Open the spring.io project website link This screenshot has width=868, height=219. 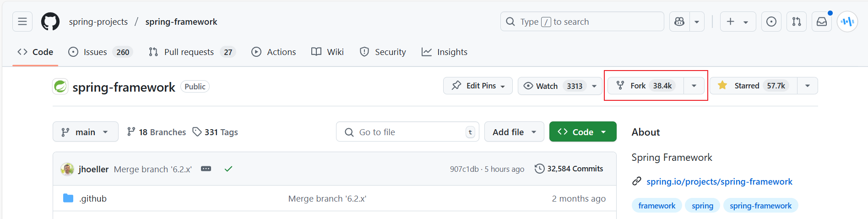pyautogui.click(x=719, y=181)
